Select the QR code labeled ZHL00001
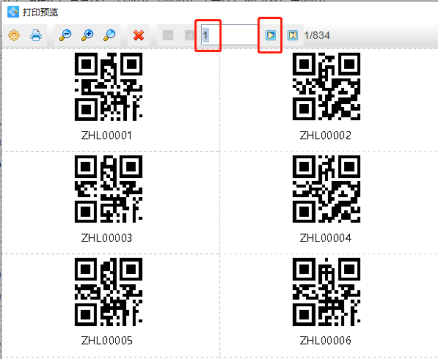This screenshot has height=360, width=438. click(x=109, y=87)
